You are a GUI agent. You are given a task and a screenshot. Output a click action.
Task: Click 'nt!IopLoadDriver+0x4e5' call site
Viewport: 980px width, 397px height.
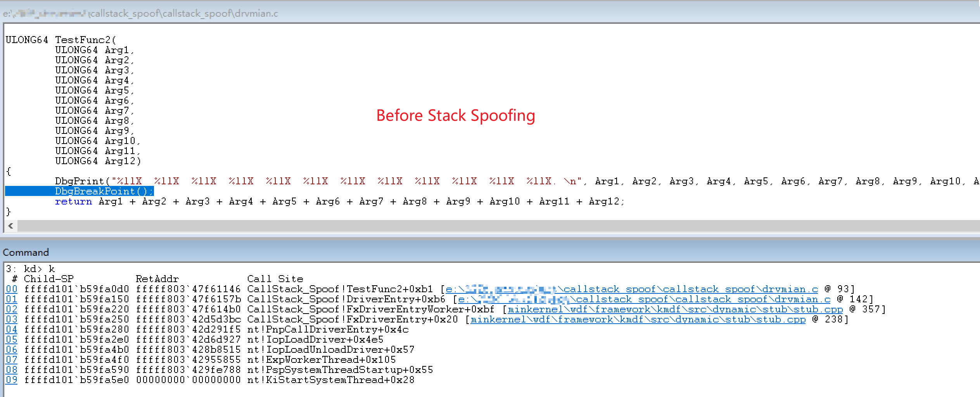click(315, 340)
